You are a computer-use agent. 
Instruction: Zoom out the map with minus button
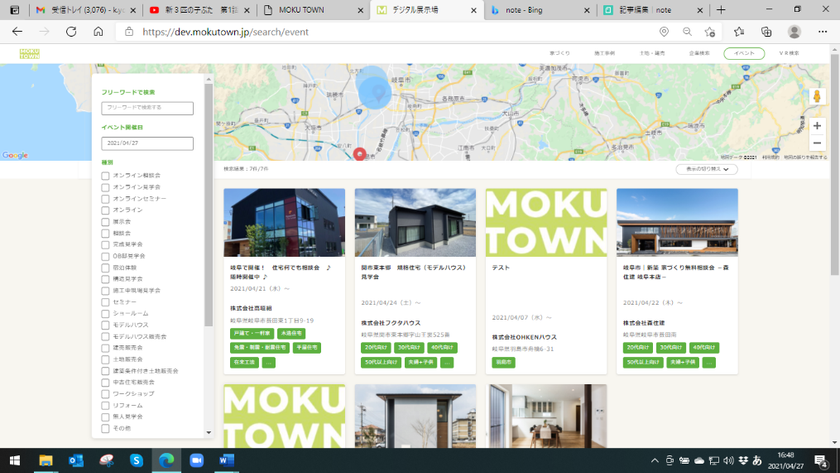click(816, 143)
